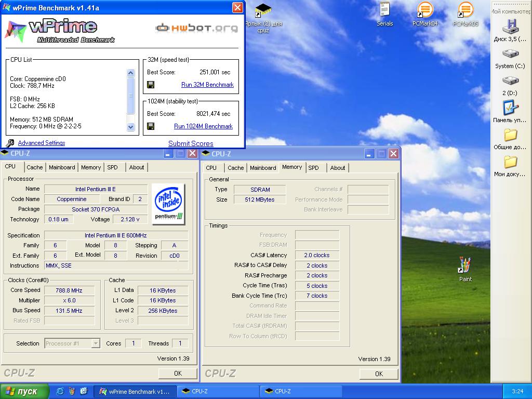This screenshot has height=399, width=532.
Task: Open About tab in right CPU-Z
Action: tap(338, 168)
